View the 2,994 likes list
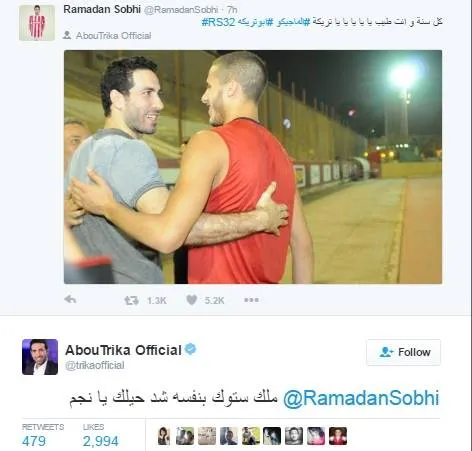 tap(101, 436)
